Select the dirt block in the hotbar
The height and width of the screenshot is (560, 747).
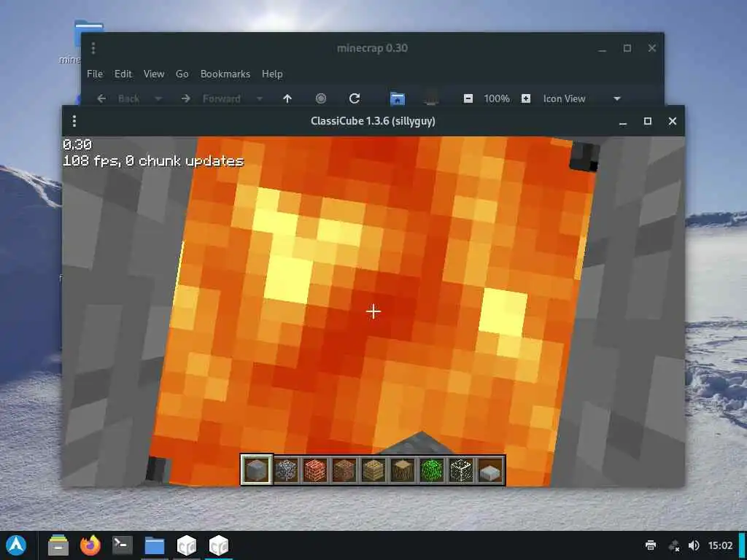344,470
